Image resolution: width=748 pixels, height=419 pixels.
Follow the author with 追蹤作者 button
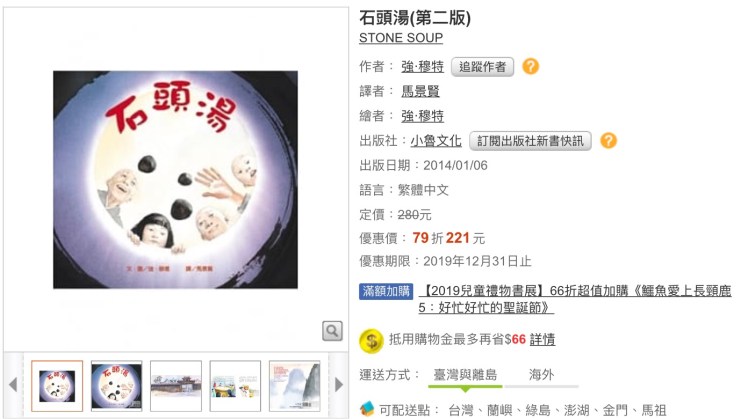coord(482,67)
